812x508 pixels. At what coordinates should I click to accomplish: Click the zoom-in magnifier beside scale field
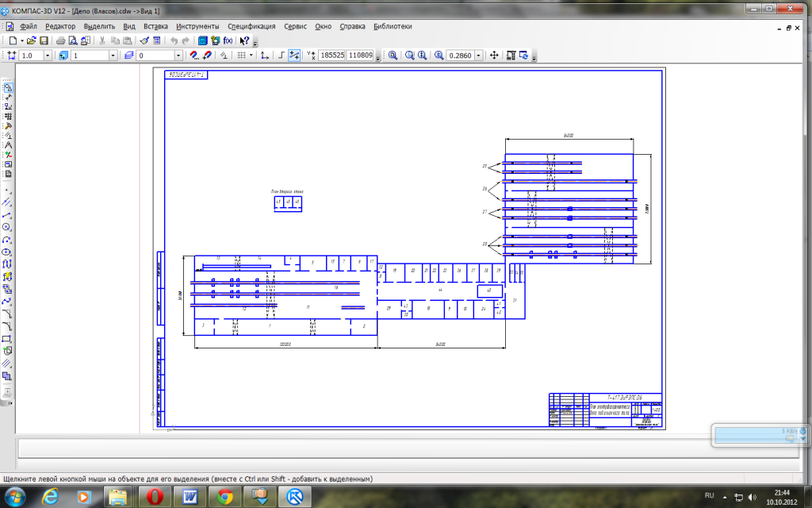pyautogui.click(x=439, y=55)
